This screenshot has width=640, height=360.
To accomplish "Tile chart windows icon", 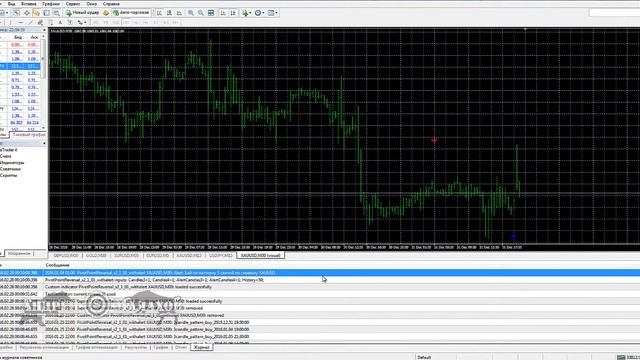I will tap(211, 13).
